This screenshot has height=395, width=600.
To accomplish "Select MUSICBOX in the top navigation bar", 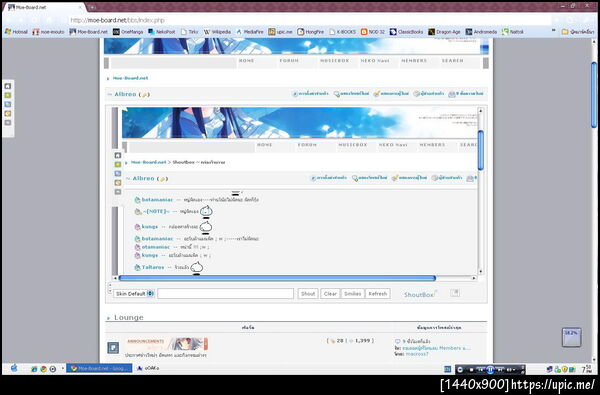I will (334, 61).
